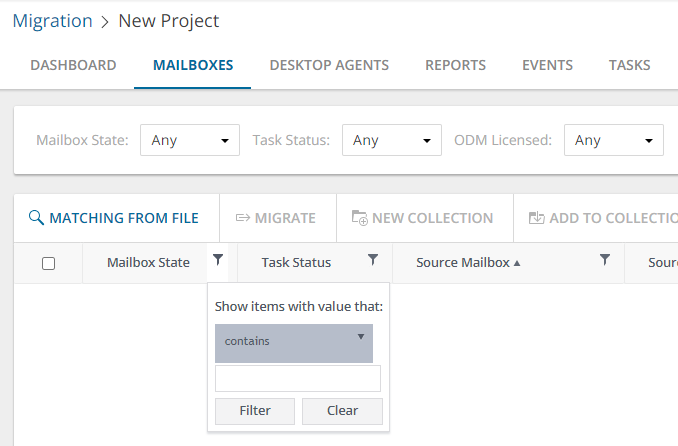Click the Mailbox State column filter icon

coord(218,260)
